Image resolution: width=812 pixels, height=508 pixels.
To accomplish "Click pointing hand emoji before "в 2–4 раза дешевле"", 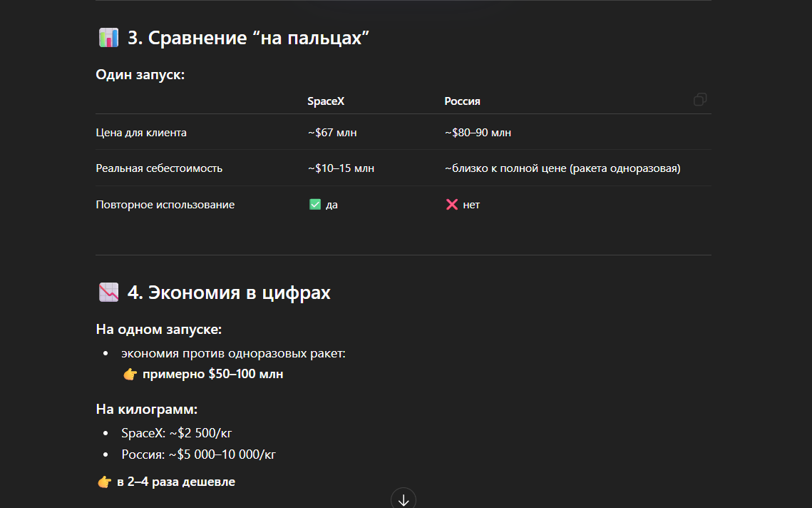I will pos(104,482).
